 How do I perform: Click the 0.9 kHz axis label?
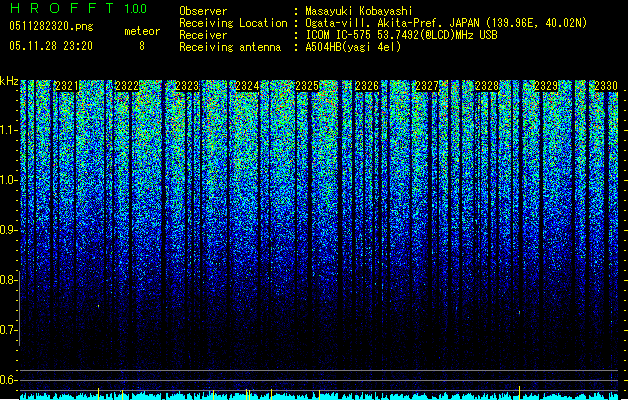pyautogui.click(x=7, y=230)
